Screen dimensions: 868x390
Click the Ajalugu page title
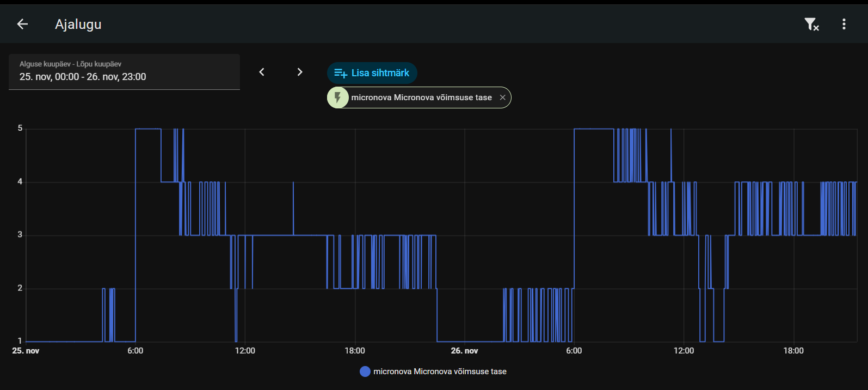point(78,24)
